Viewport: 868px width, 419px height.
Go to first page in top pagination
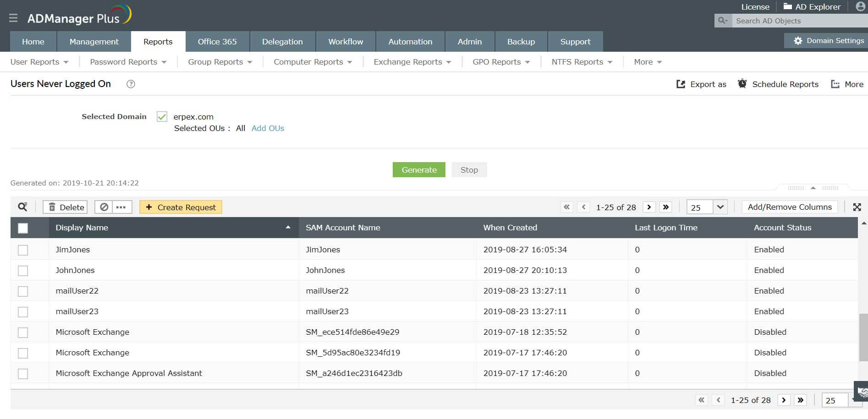pos(567,207)
